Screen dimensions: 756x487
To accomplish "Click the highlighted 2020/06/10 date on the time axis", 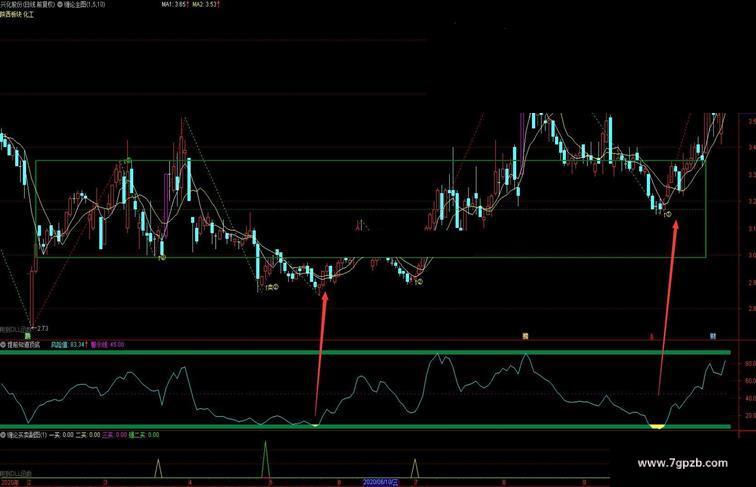I will (381, 482).
